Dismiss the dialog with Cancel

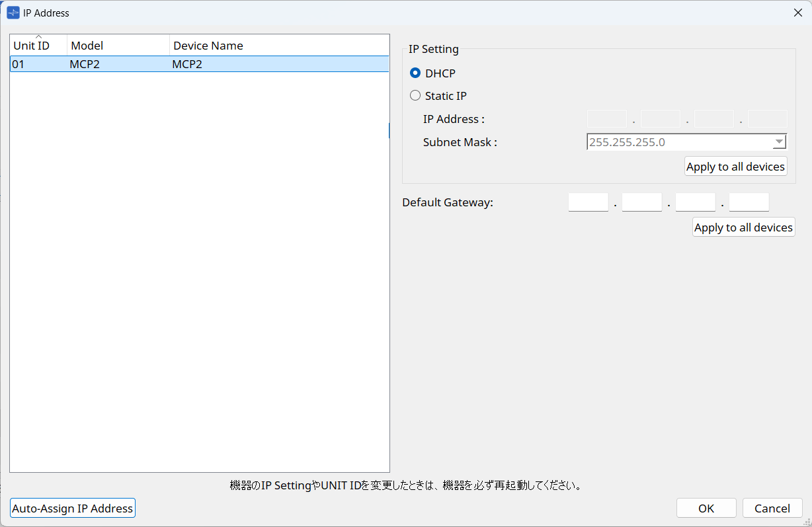coord(772,508)
